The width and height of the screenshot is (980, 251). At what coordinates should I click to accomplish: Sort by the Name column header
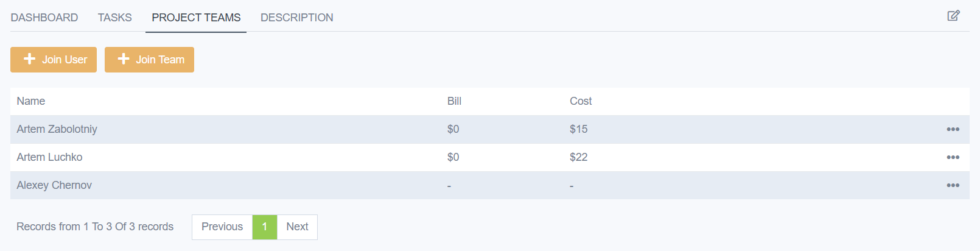[x=31, y=101]
